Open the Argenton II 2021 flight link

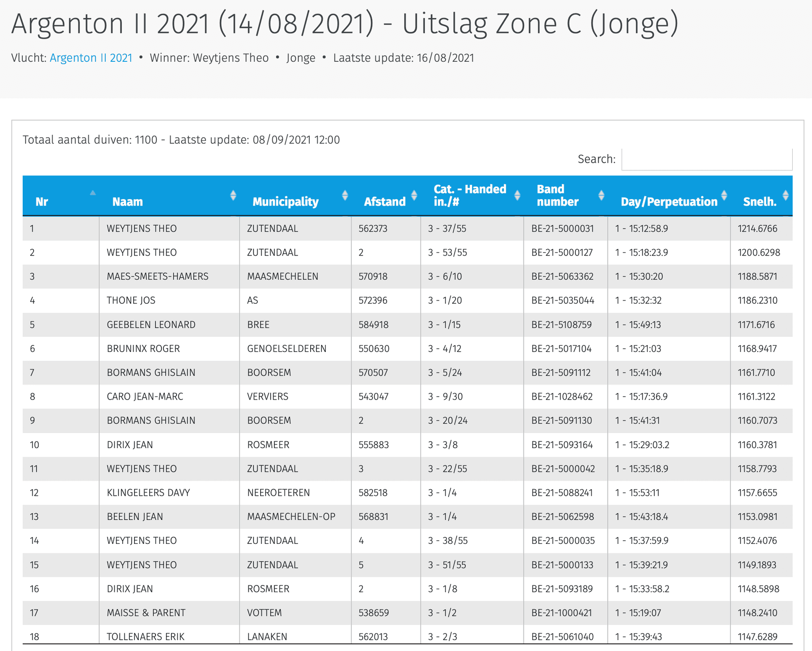click(91, 58)
